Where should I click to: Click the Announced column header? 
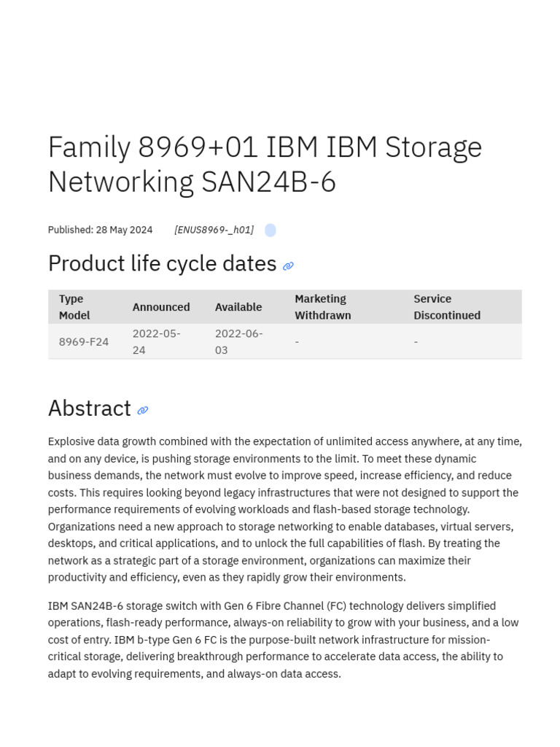[161, 307]
